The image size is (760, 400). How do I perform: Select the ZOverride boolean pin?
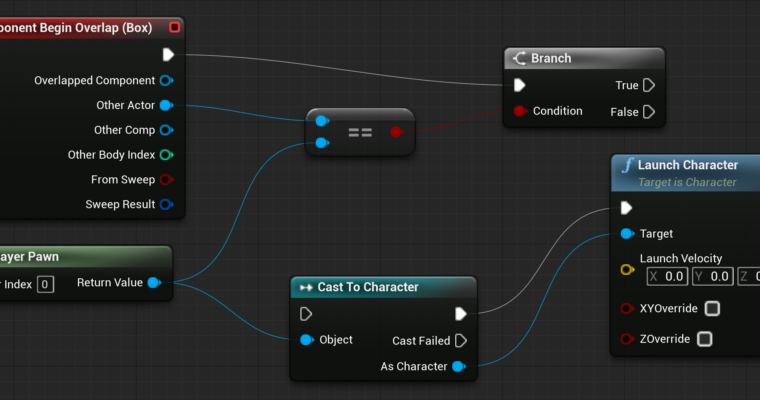pos(627,339)
